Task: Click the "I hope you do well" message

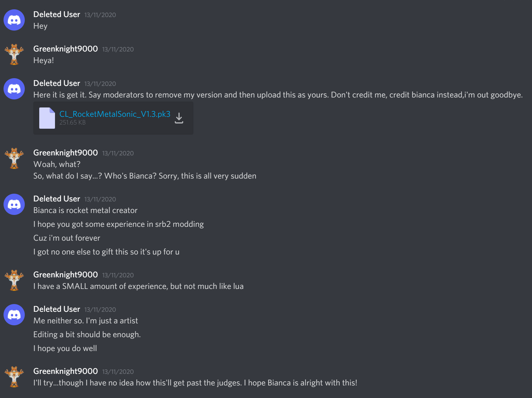Action: click(x=65, y=348)
